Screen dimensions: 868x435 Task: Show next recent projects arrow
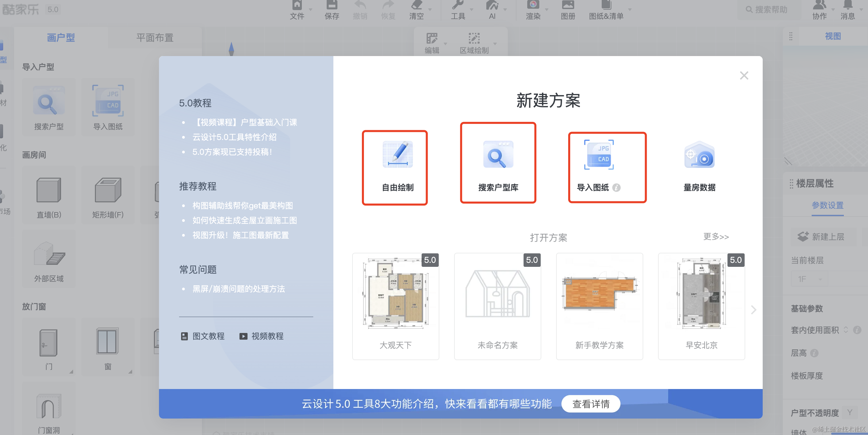pyautogui.click(x=754, y=310)
